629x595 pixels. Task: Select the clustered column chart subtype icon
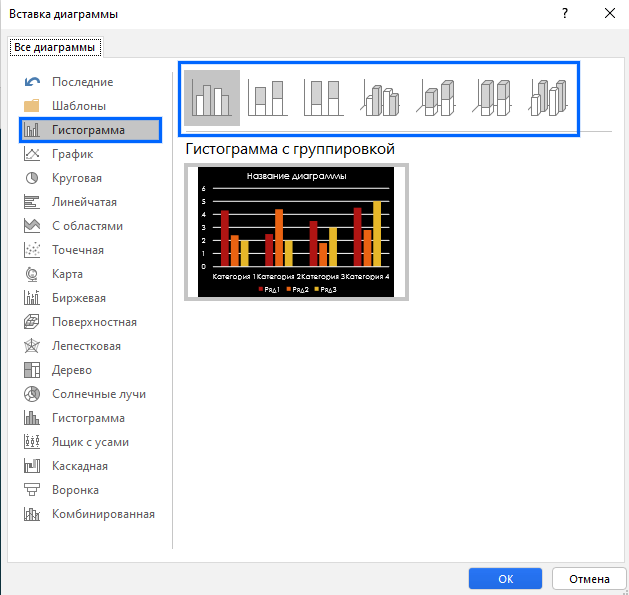[212, 98]
